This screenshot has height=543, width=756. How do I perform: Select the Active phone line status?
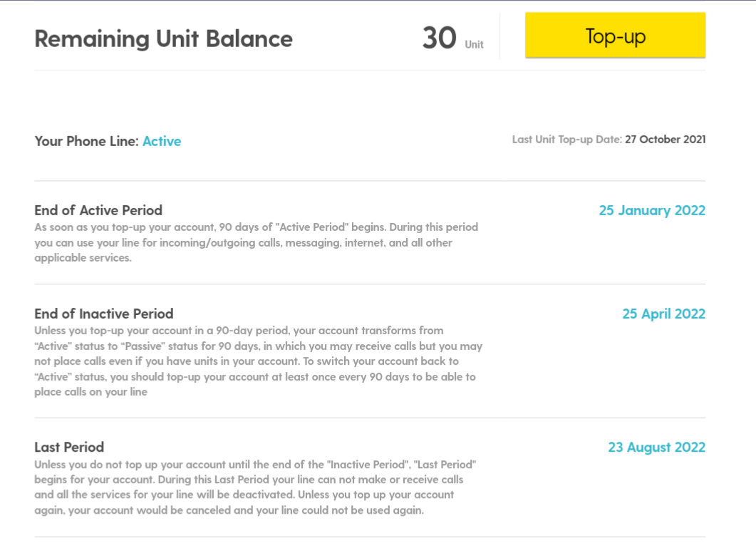click(162, 141)
